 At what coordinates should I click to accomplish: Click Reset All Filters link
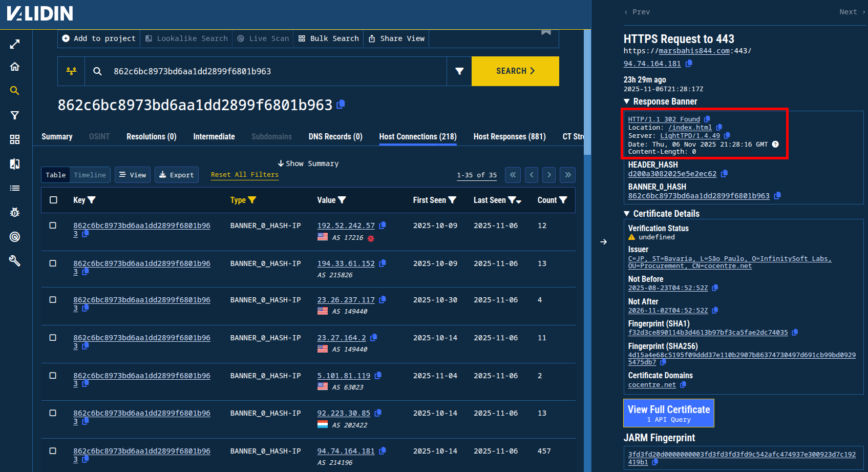(244, 175)
